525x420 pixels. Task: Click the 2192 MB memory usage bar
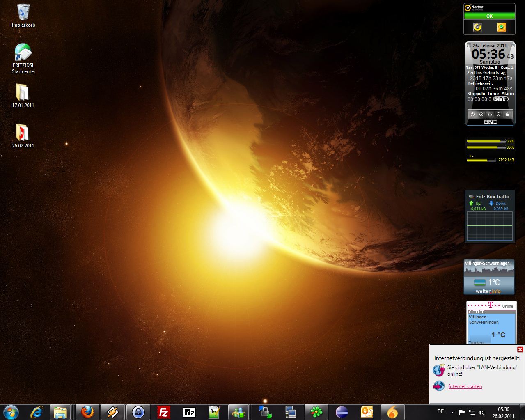pos(481,160)
